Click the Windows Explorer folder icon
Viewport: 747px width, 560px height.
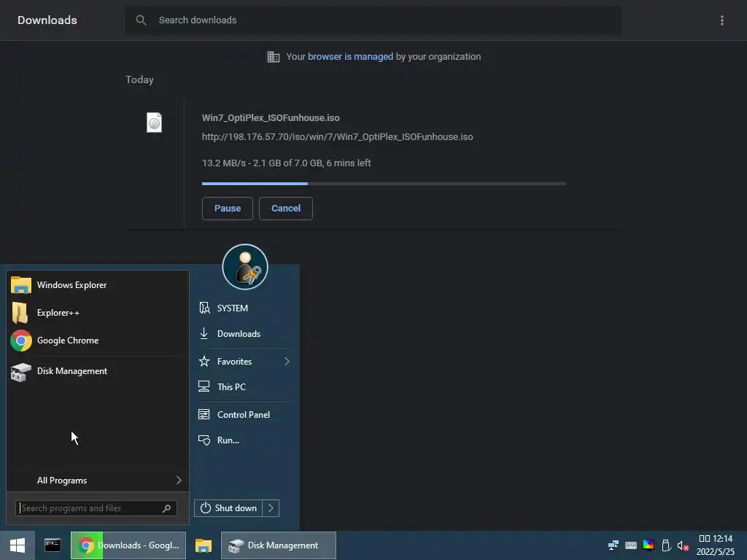(21, 285)
